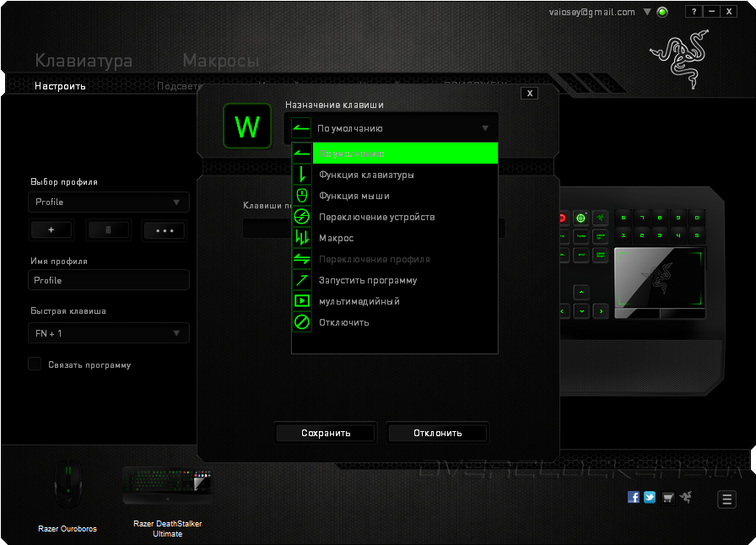This screenshot has width=756, height=545.
Task: Switch to the Макросы tab
Action: pyautogui.click(x=220, y=61)
